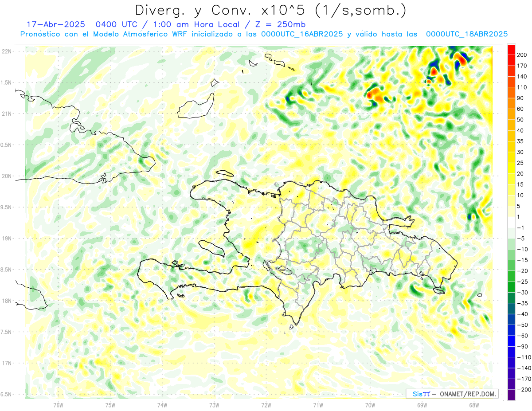Click the 'ONAMET/REP.DOM.' credit label
The image size is (532, 411).
point(468,394)
